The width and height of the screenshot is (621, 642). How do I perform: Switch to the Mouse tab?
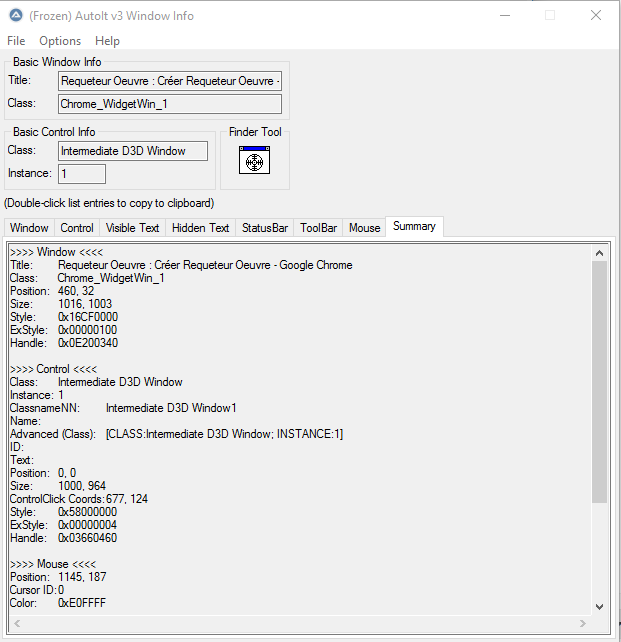pyautogui.click(x=364, y=228)
